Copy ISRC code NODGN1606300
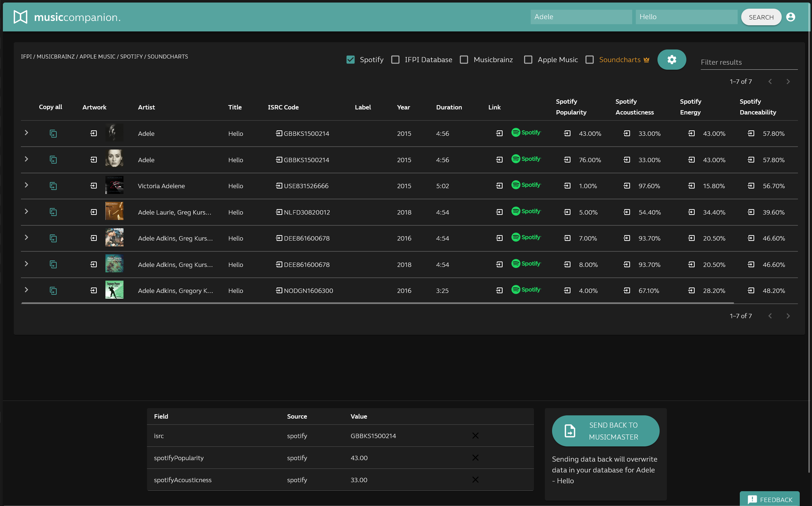 point(279,290)
